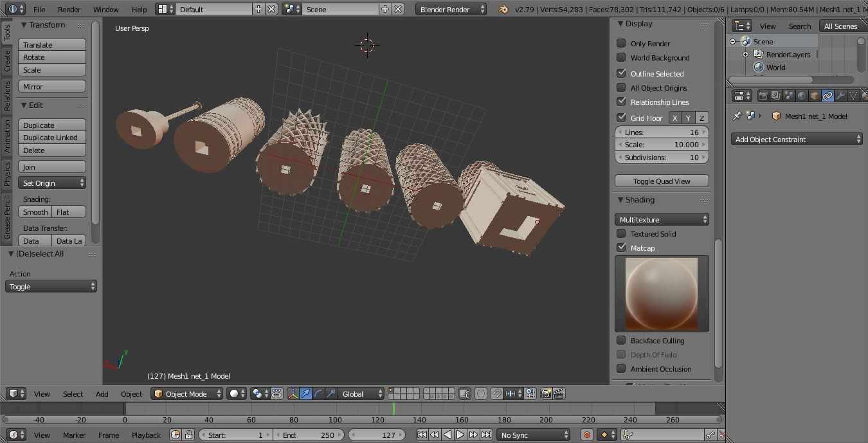Add a new scene with plus button
The height and width of the screenshot is (443, 868).
click(x=385, y=9)
